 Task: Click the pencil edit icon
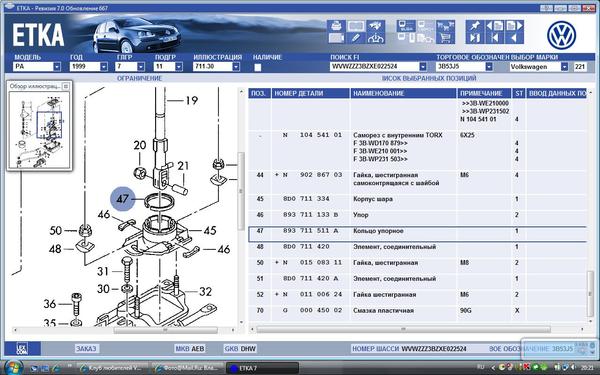coord(356,38)
